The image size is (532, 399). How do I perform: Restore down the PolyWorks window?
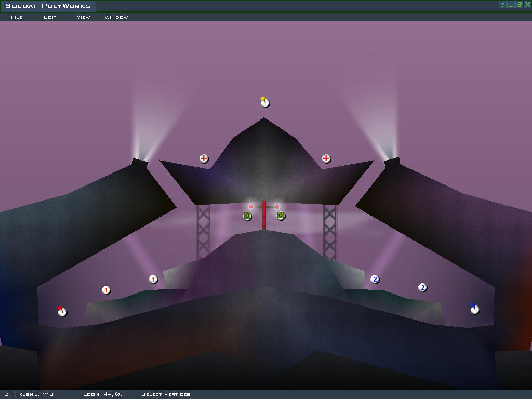pyautogui.click(x=519, y=5)
